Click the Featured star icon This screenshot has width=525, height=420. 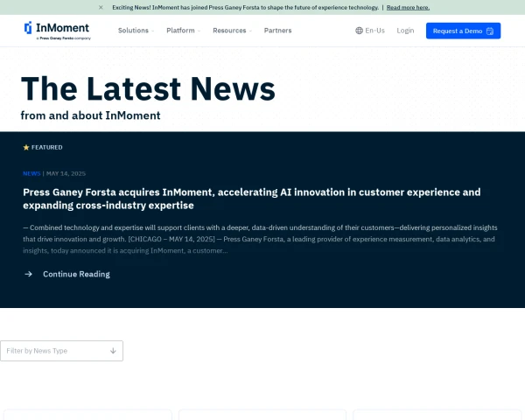pos(26,148)
